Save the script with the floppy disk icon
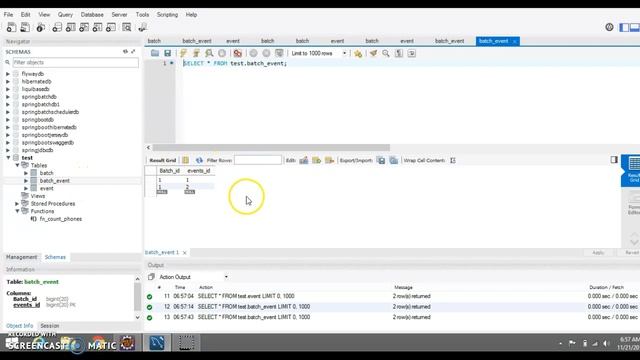This screenshot has height=360, width=640. 167,53
